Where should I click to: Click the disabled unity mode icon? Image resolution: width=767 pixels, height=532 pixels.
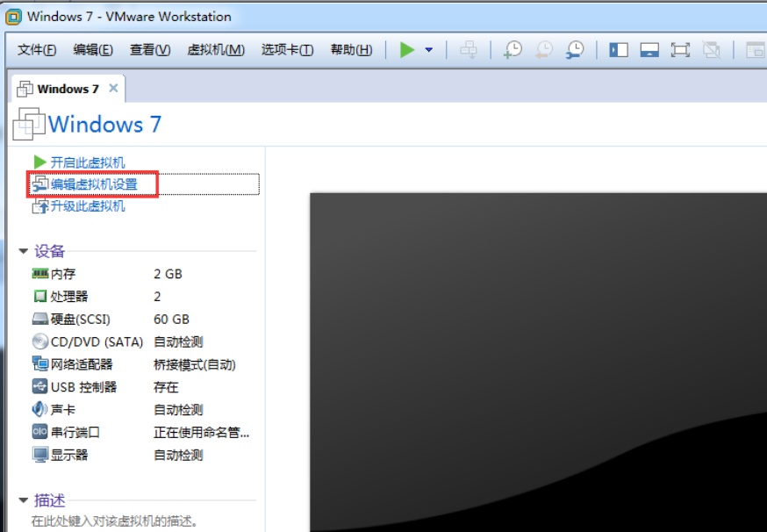coord(711,50)
